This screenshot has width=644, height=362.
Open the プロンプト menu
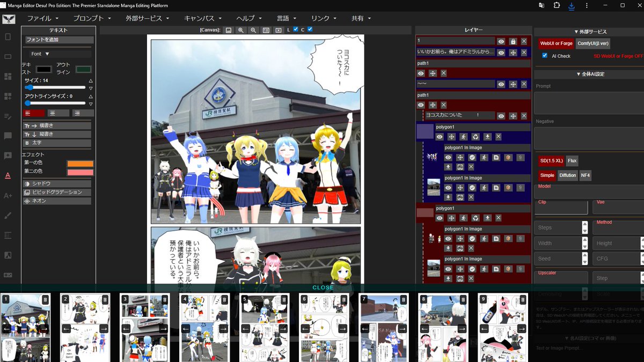click(x=92, y=18)
